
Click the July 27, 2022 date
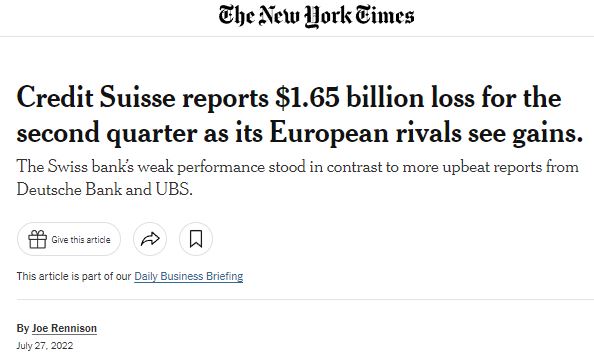click(x=45, y=346)
